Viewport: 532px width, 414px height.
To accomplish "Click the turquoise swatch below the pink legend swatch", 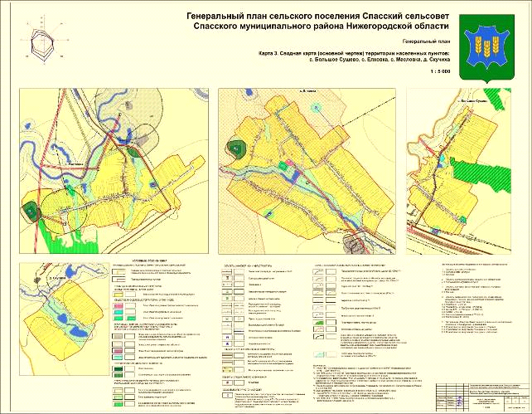I will [x=118, y=312].
